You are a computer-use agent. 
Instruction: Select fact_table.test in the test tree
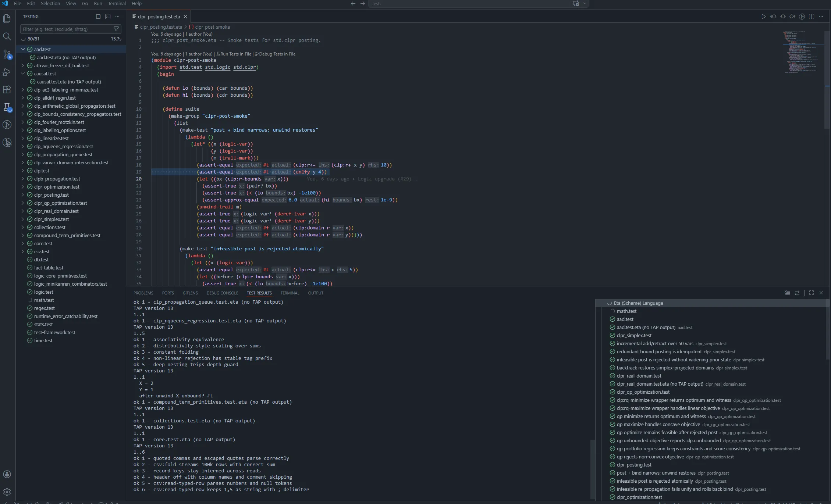point(49,268)
